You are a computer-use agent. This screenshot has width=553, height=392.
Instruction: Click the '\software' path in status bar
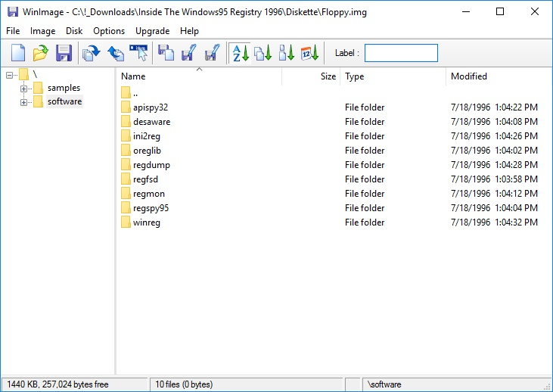click(x=384, y=384)
